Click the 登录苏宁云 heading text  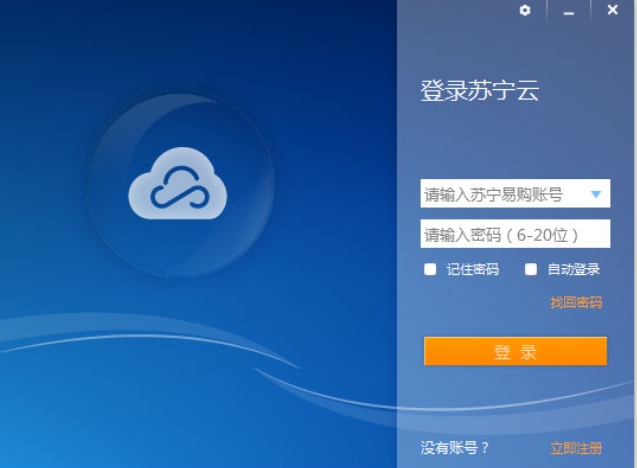480,90
